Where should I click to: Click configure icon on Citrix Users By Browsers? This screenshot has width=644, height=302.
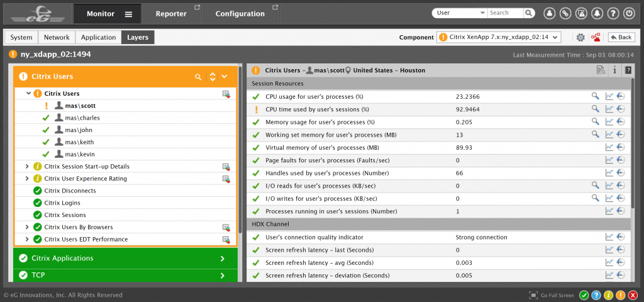[226, 227]
